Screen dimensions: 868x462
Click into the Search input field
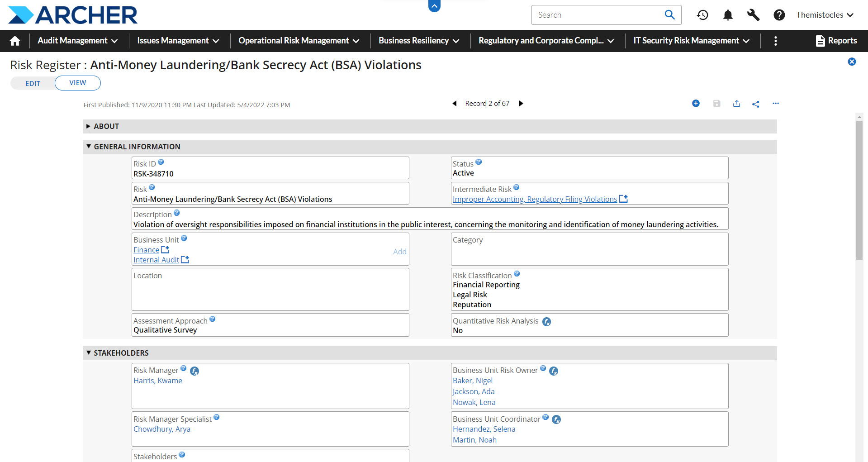coord(597,15)
